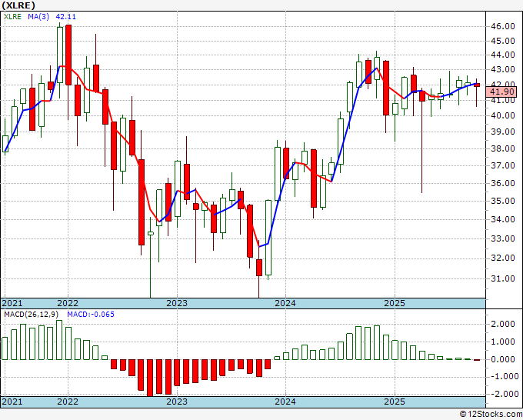Click the 2025 label on MACD timeline

click(395, 402)
